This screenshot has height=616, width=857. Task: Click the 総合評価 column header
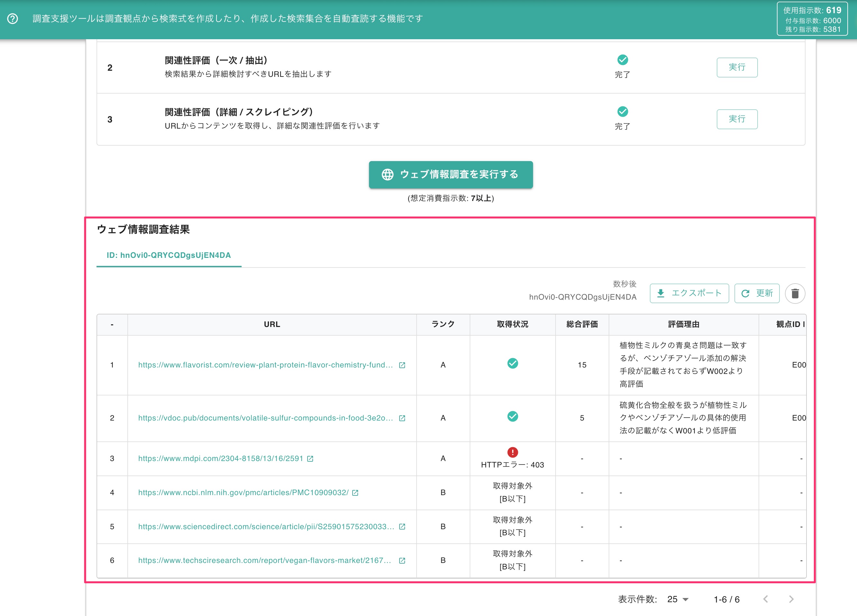click(x=582, y=324)
